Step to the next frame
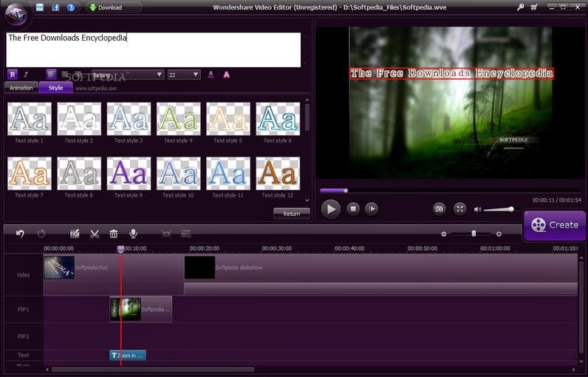 (x=372, y=209)
